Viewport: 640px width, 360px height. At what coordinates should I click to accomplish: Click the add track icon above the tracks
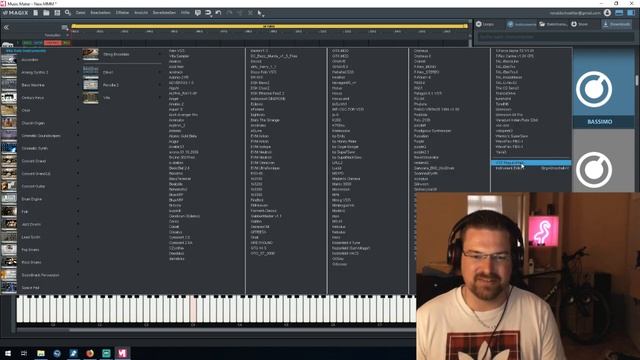[64, 27]
